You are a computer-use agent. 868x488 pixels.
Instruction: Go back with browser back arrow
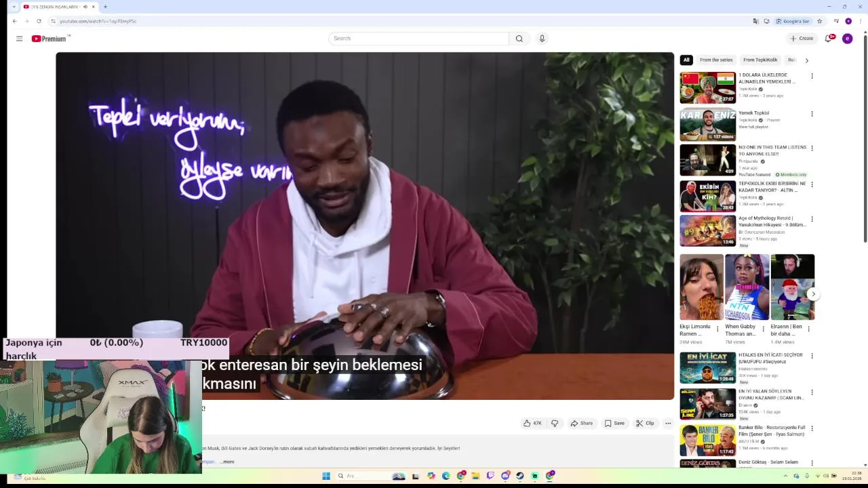tap(14, 21)
